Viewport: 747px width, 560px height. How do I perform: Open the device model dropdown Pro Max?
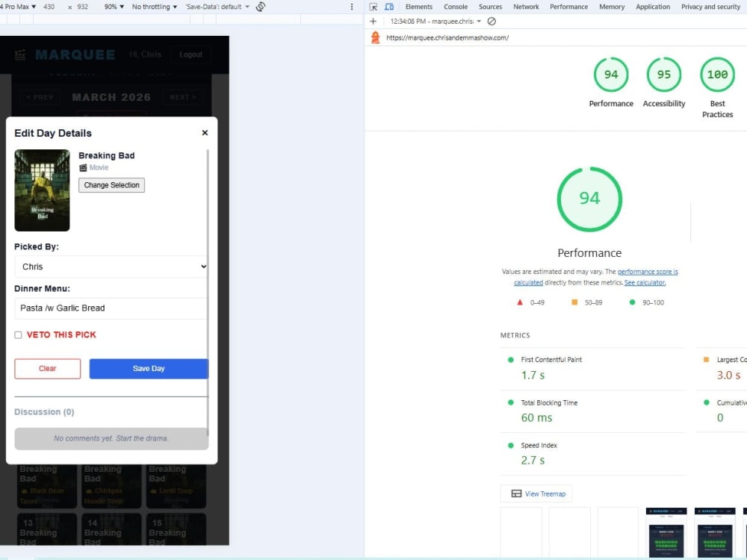[19, 7]
